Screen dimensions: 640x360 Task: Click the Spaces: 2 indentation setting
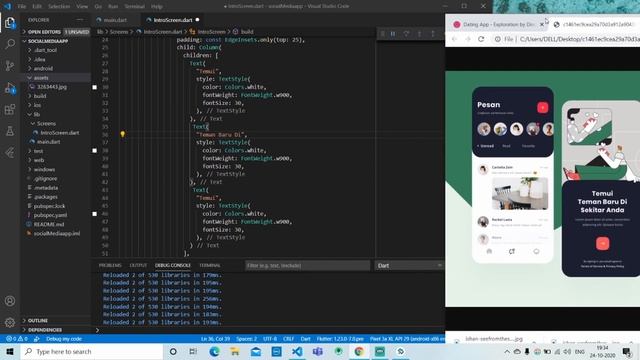click(x=247, y=339)
